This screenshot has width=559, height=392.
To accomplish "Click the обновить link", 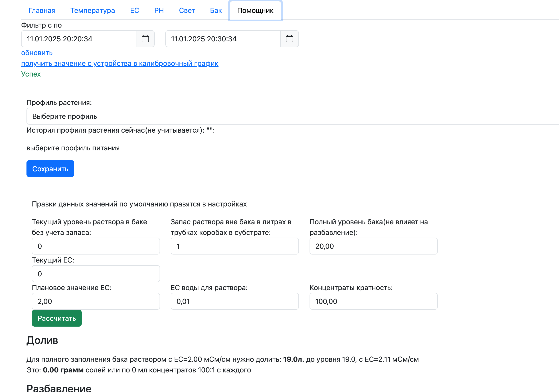I will [37, 53].
